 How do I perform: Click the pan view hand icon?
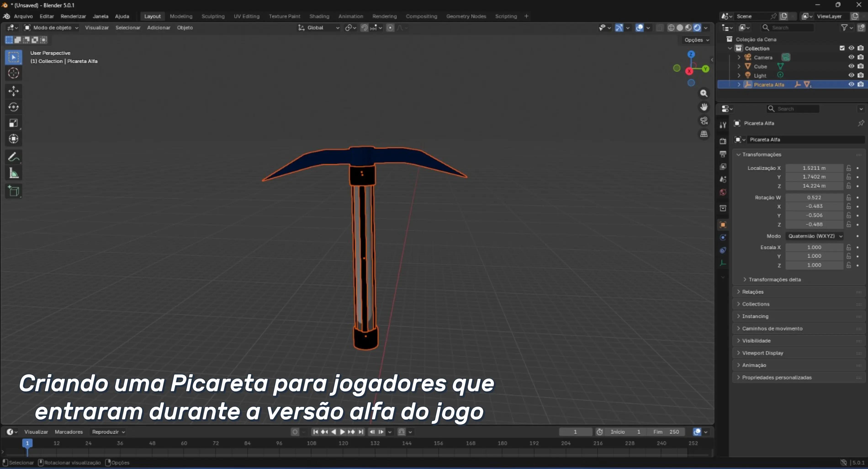pos(704,107)
